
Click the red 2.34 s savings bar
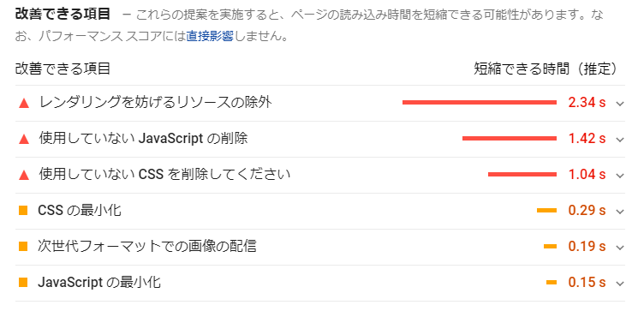pos(480,102)
